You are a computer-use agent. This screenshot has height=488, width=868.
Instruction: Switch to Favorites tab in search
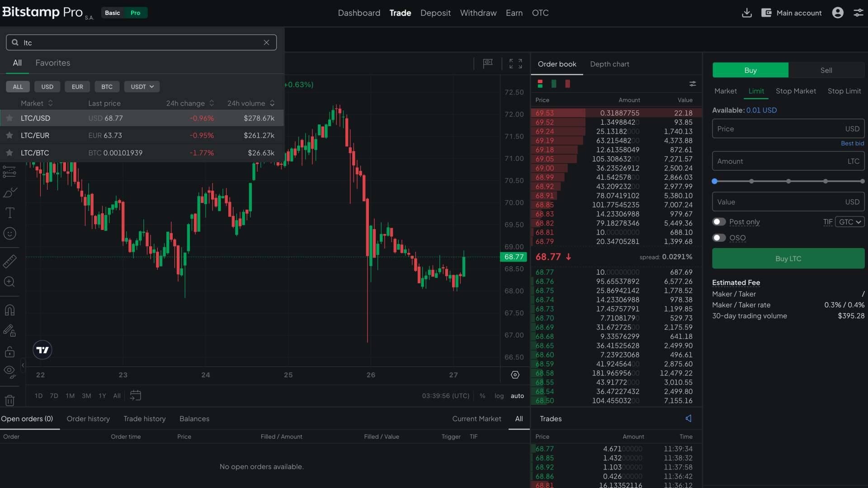52,62
